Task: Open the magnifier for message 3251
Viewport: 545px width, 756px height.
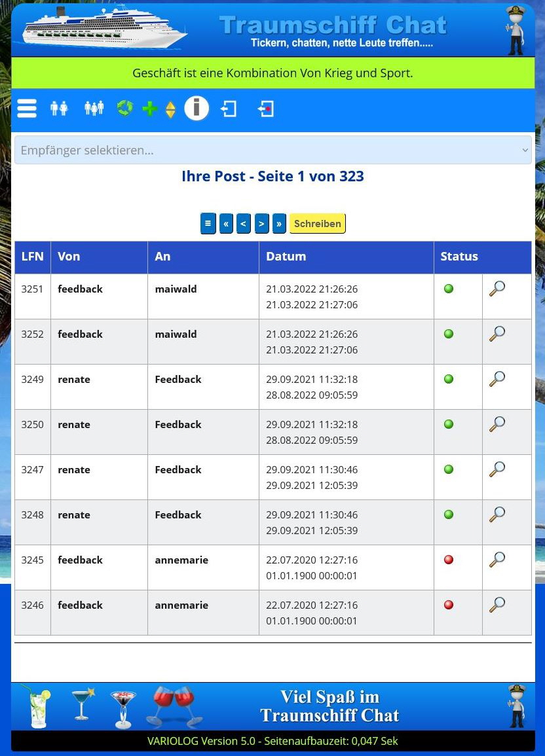Action: coord(497,288)
